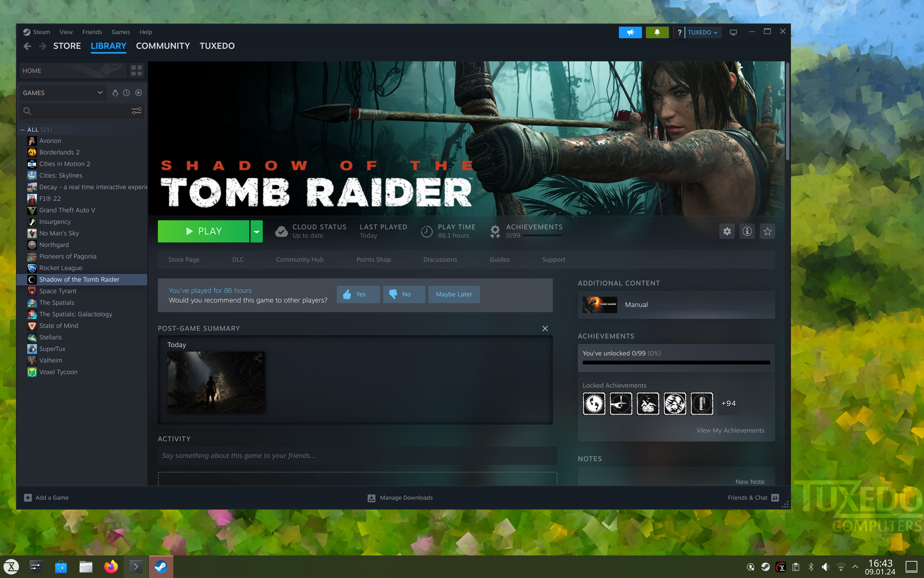Click the Bluetooth tray icon
This screenshot has width=924, height=578.
[x=811, y=567]
